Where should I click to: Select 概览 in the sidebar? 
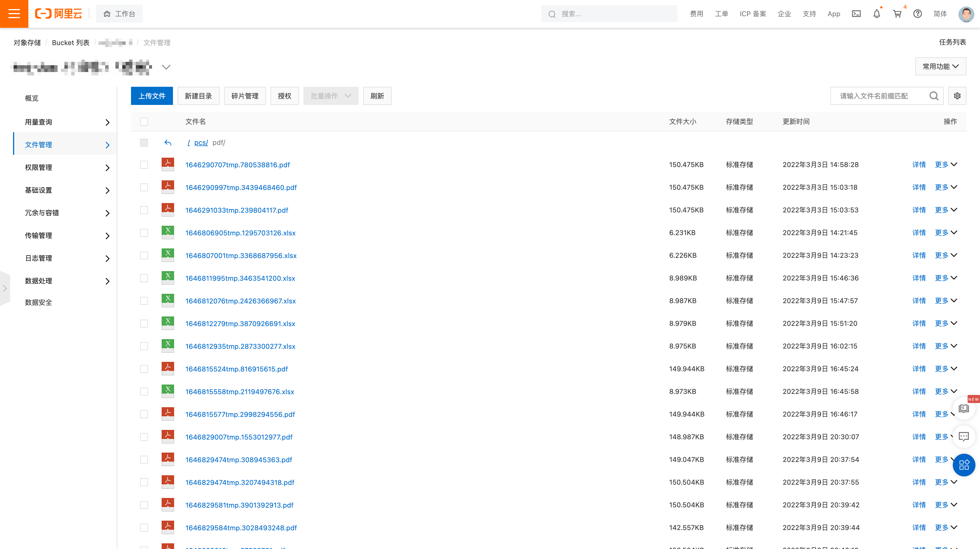(x=32, y=98)
